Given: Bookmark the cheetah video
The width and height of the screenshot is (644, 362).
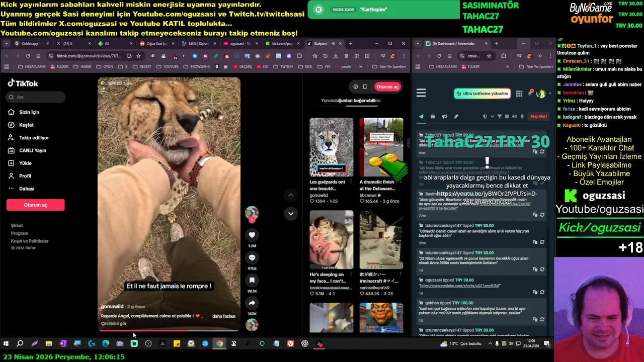Looking at the screenshot, I should [252, 280].
